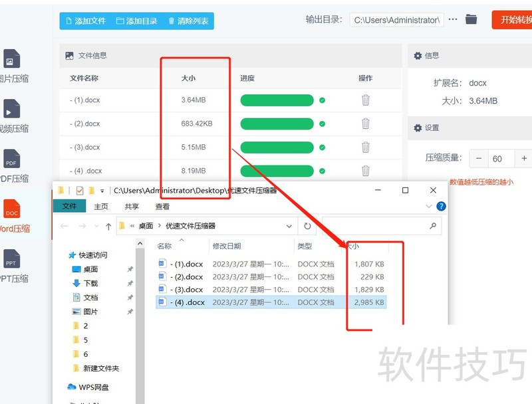532x404 pixels.
Task: Open the Explorer address bar dropdown
Action: [x=289, y=226]
